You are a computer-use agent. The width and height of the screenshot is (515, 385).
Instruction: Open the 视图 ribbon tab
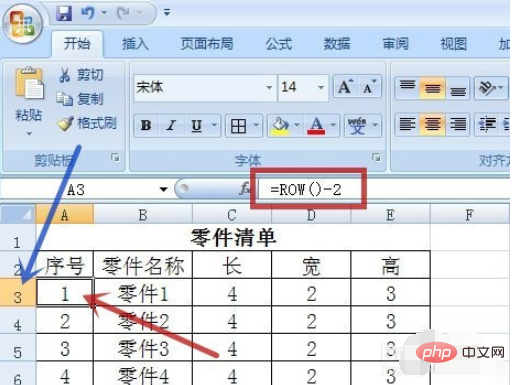point(453,44)
